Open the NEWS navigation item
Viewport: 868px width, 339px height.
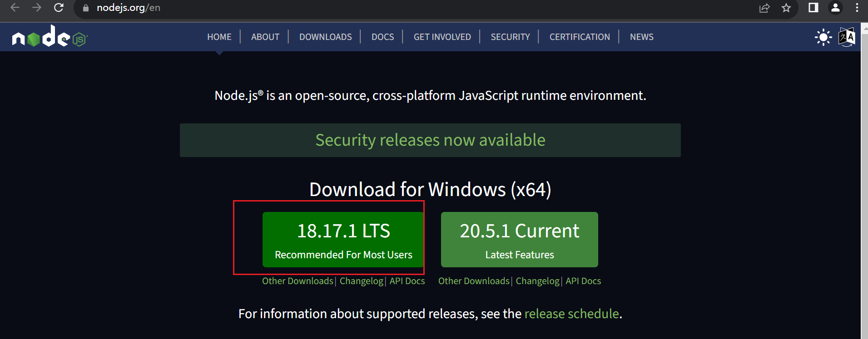click(x=641, y=37)
